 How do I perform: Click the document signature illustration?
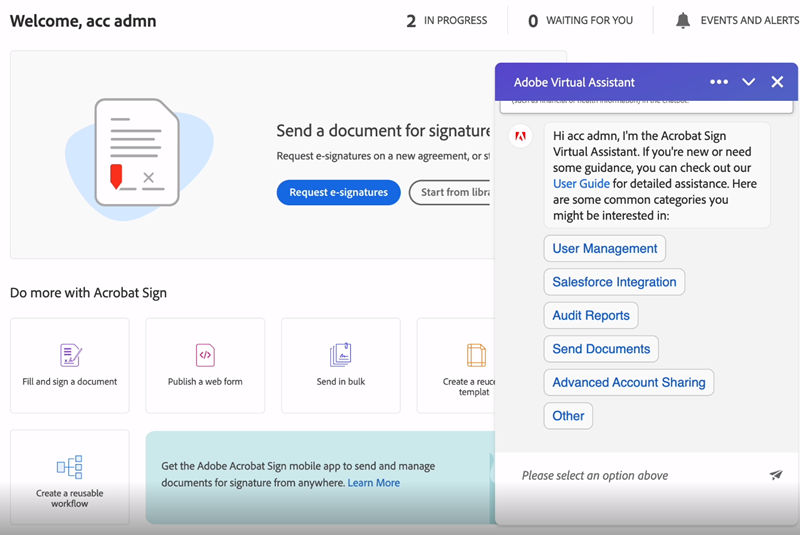pyautogui.click(x=139, y=158)
